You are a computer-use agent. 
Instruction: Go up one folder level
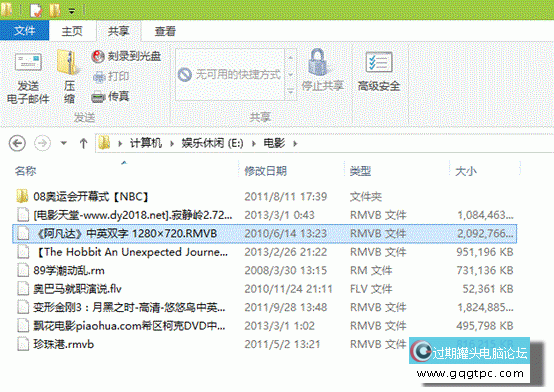(83, 143)
